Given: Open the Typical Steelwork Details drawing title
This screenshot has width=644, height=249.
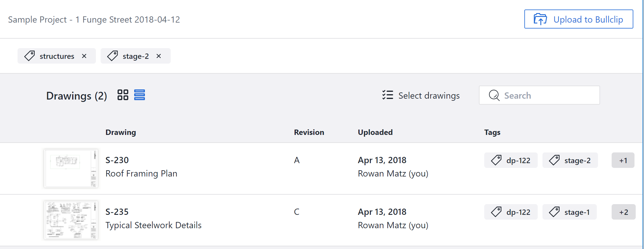Looking at the screenshot, I should [154, 225].
